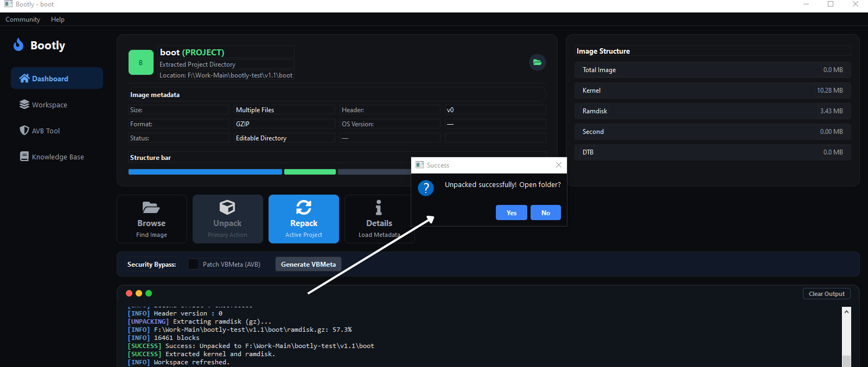Click the Header version : 0 log line

175,313
